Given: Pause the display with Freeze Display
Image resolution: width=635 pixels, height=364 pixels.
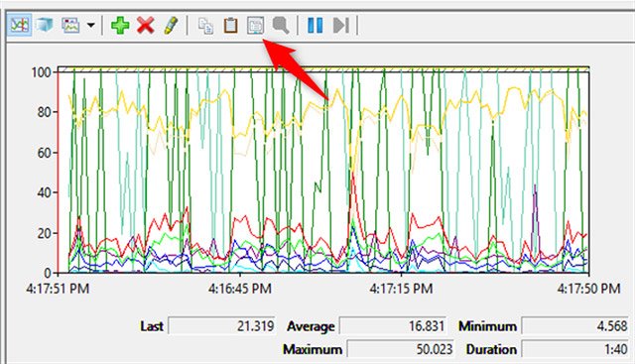Looking at the screenshot, I should tap(316, 25).
